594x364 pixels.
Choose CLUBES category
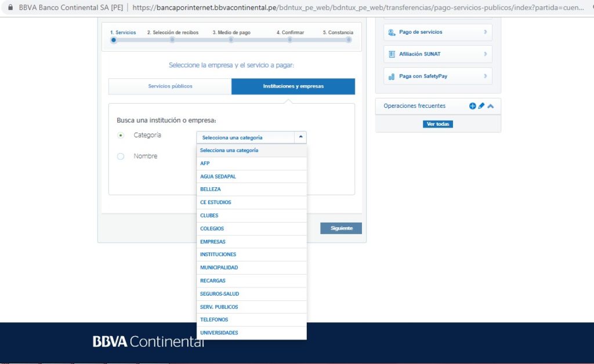pyautogui.click(x=252, y=216)
